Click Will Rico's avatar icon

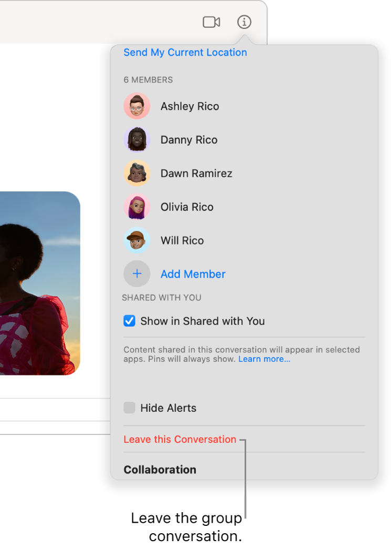coord(137,240)
